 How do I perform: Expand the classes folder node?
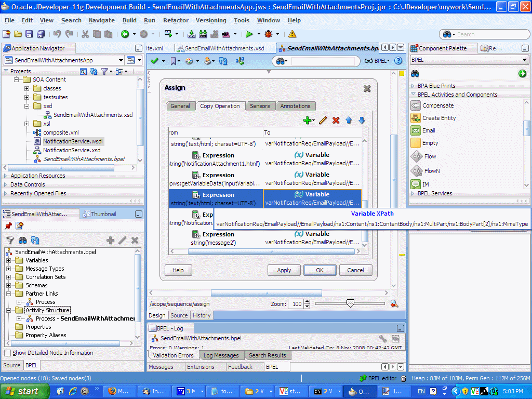[x=27, y=88]
